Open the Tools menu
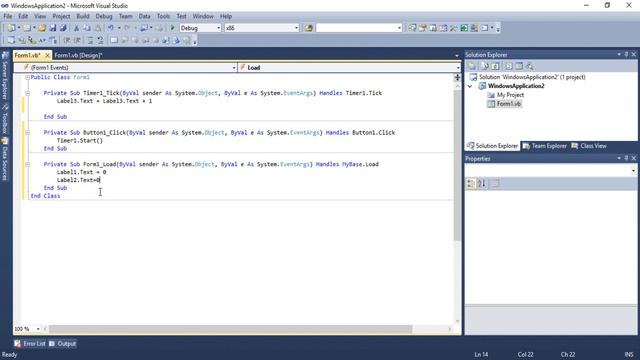 [163, 16]
